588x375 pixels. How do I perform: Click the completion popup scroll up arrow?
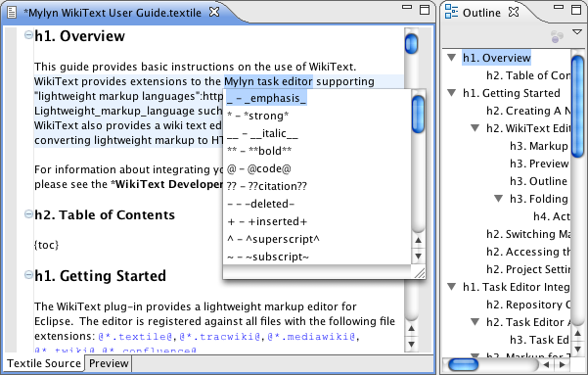[419, 240]
